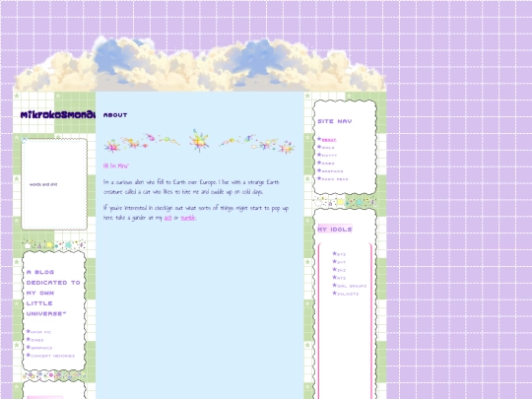
Task: Click the 'words and shit' text box
Action: coord(54,184)
